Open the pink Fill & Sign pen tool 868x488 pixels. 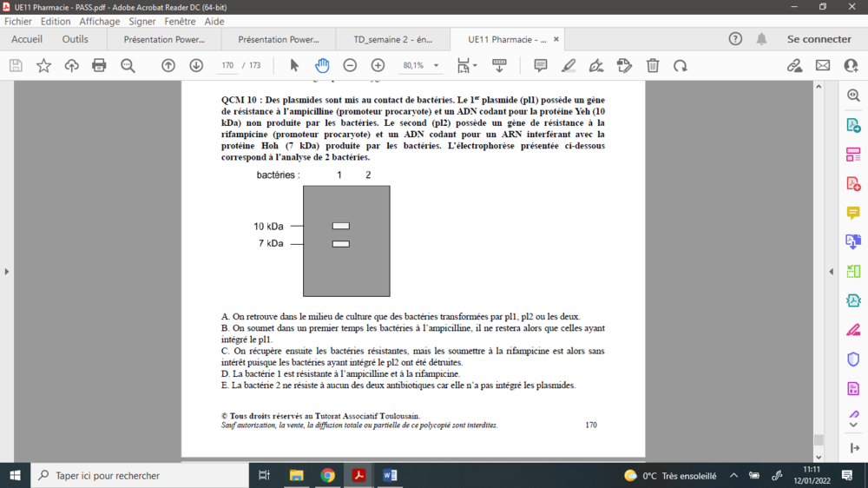coord(853,330)
